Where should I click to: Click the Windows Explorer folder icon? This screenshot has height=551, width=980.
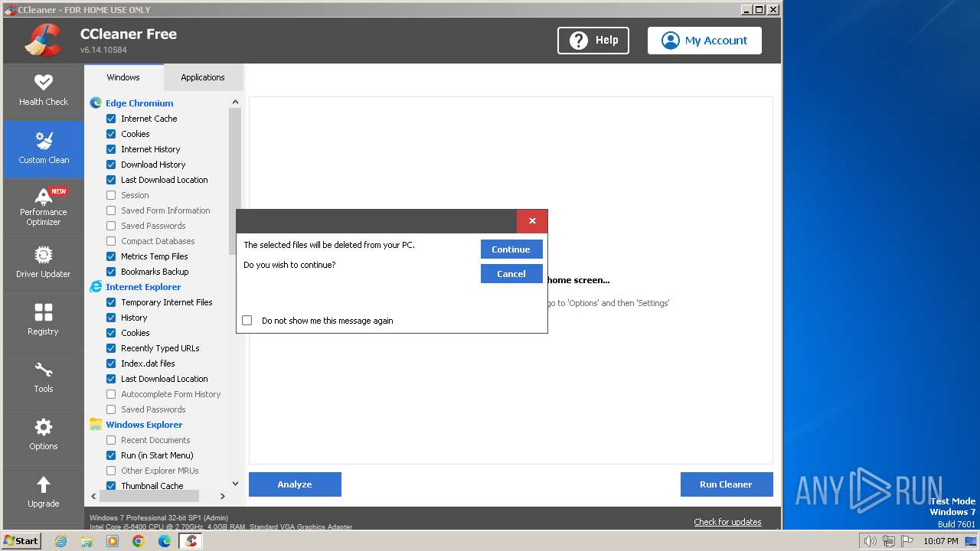point(96,424)
